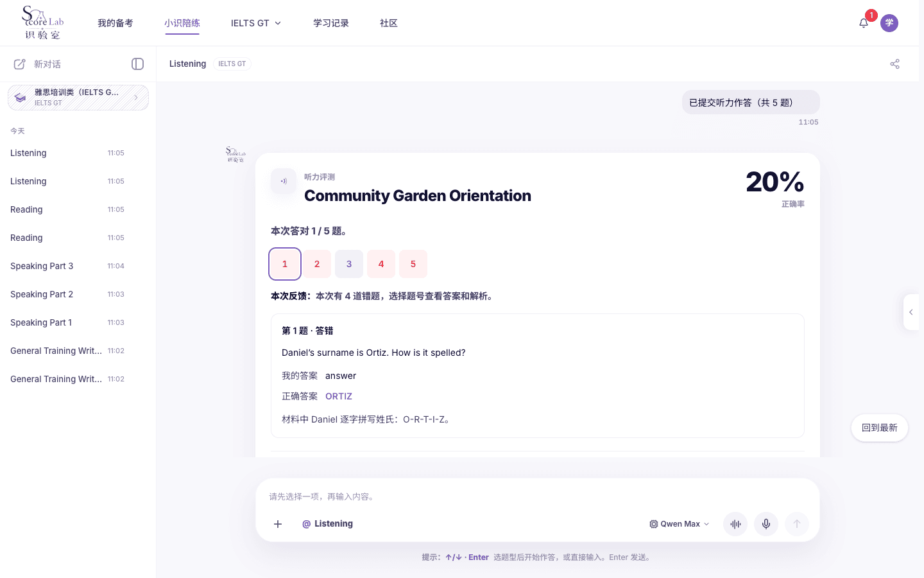Open the notifications bell

click(864, 23)
